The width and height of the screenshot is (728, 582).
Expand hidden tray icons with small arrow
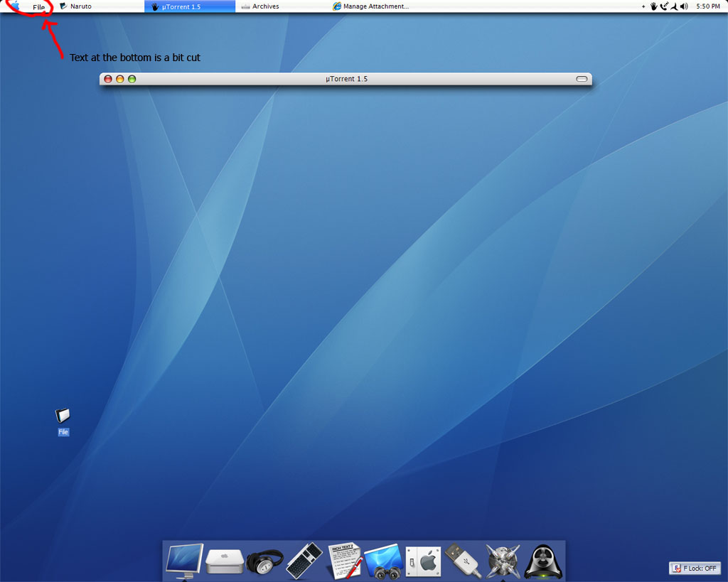[x=643, y=6]
